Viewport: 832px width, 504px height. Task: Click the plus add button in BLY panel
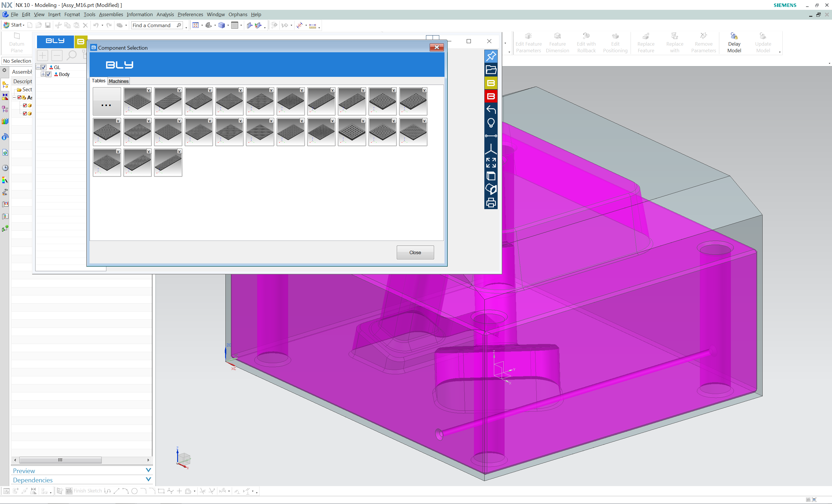pyautogui.click(x=42, y=55)
